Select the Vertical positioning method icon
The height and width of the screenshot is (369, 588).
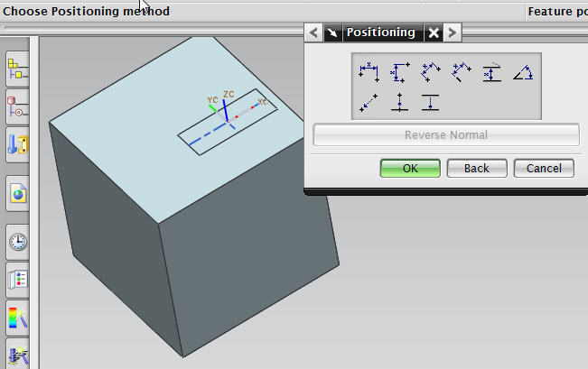400,72
